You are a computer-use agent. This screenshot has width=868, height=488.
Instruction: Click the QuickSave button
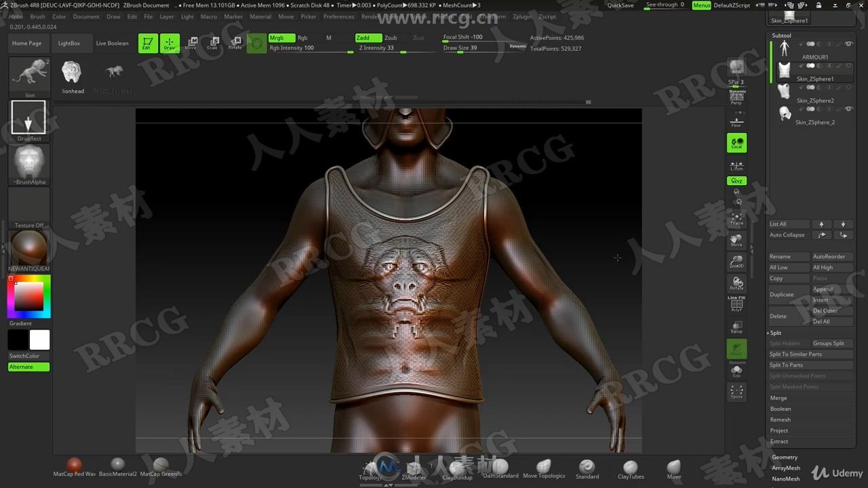(x=620, y=5)
